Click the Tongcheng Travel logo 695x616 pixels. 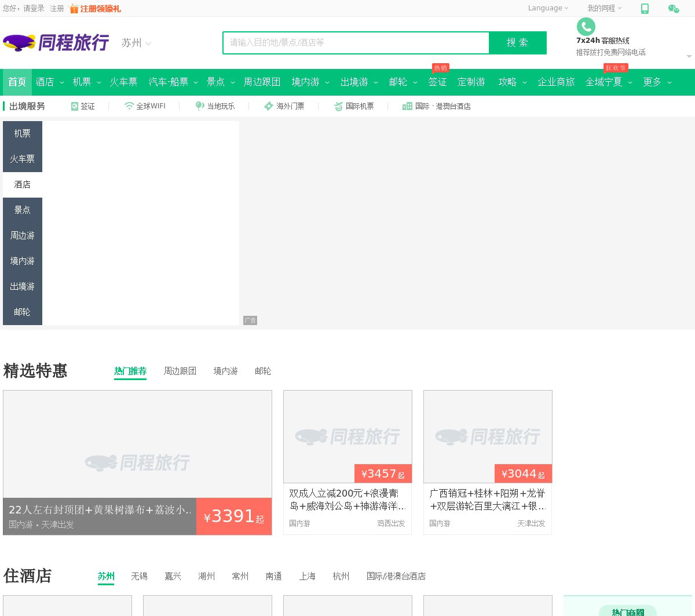56,42
